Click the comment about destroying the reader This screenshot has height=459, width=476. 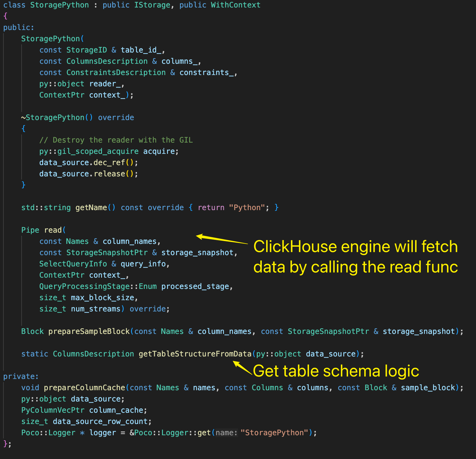[116, 140]
